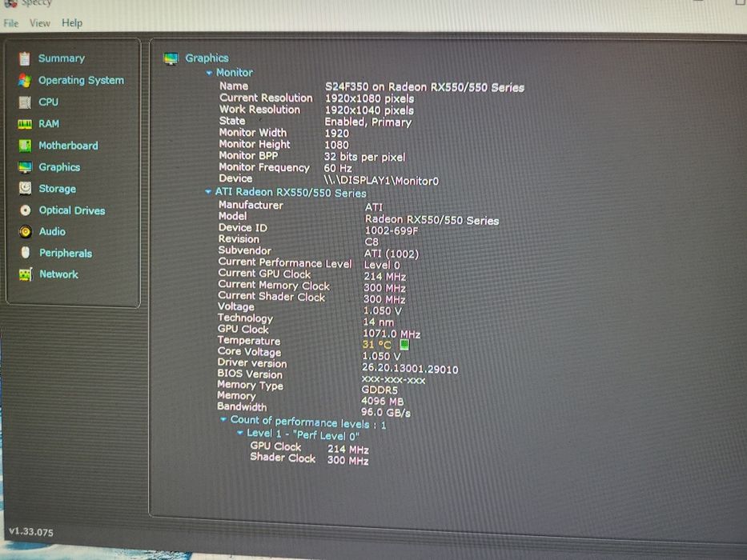Click the Enabled, Primary state value

point(368,122)
